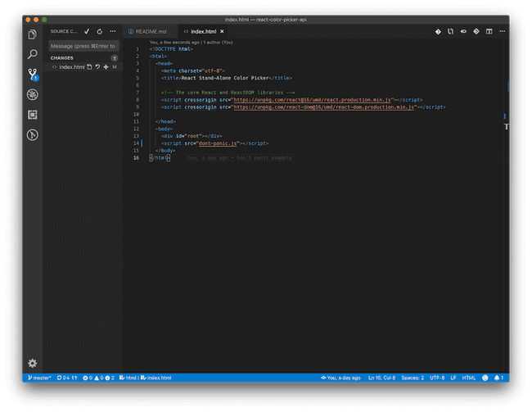532x412 pixels.
Task: Follow the react-dom.production.min.js URL link
Action: coord(324,107)
